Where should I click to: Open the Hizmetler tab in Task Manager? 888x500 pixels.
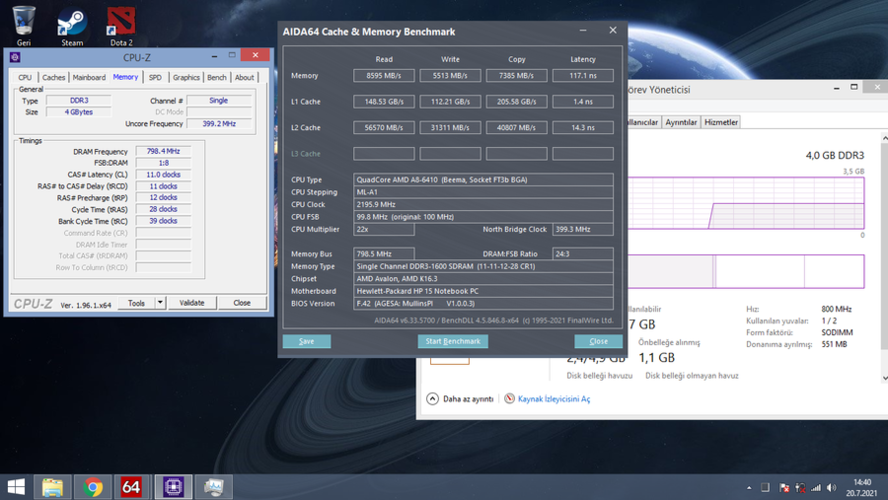click(721, 122)
